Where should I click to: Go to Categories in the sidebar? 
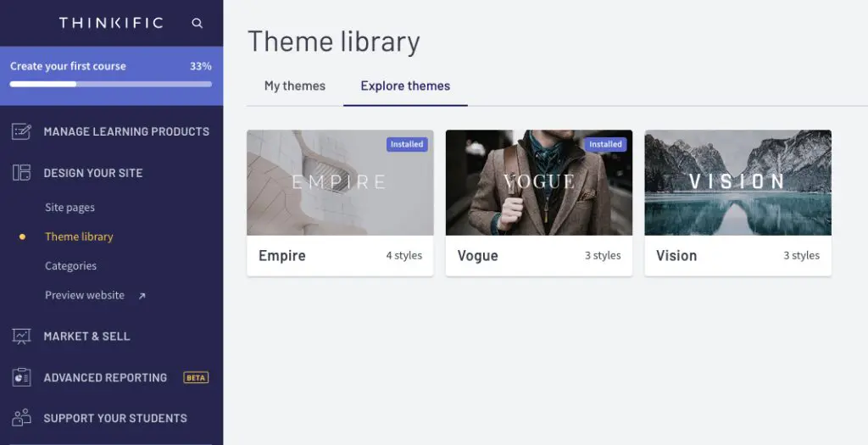point(71,266)
